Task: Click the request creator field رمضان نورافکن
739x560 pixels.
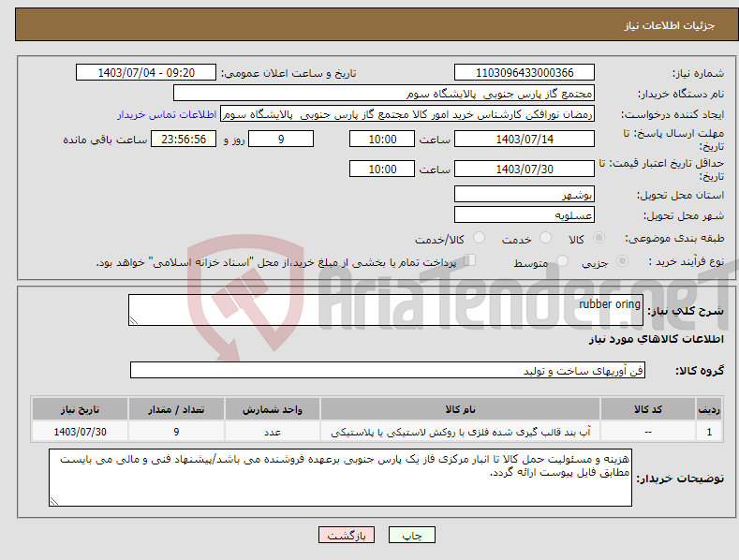Action: [x=407, y=114]
